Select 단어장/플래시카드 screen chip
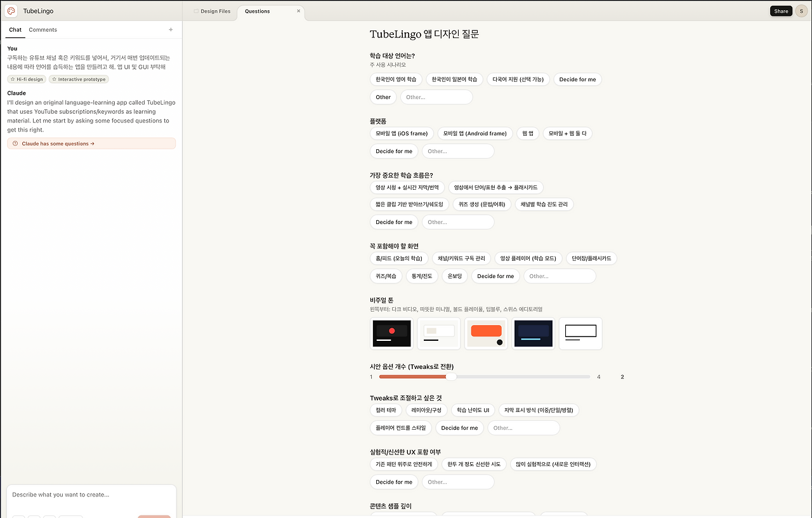Screen dimensions: 812x518 pyautogui.click(x=591, y=258)
